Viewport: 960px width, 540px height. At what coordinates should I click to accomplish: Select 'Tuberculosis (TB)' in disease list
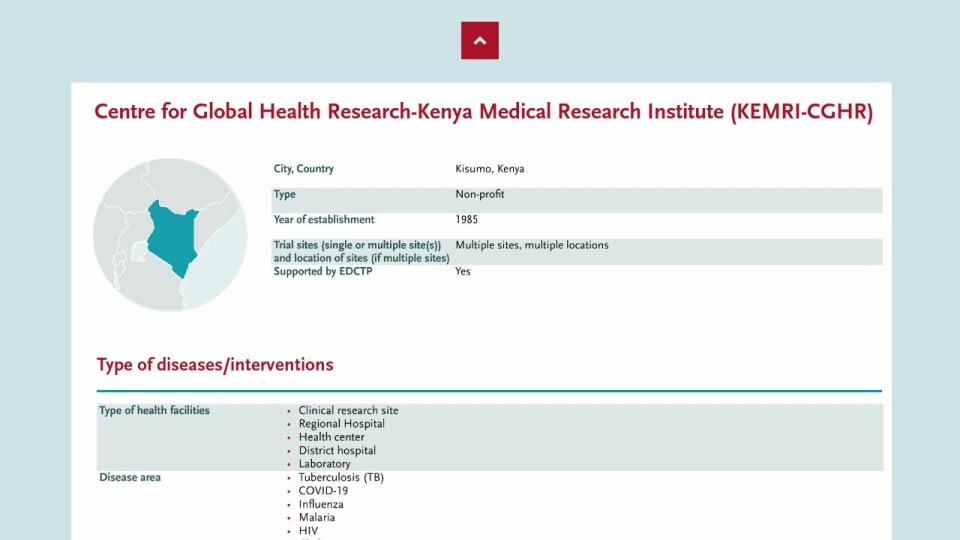tap(341, 477)
